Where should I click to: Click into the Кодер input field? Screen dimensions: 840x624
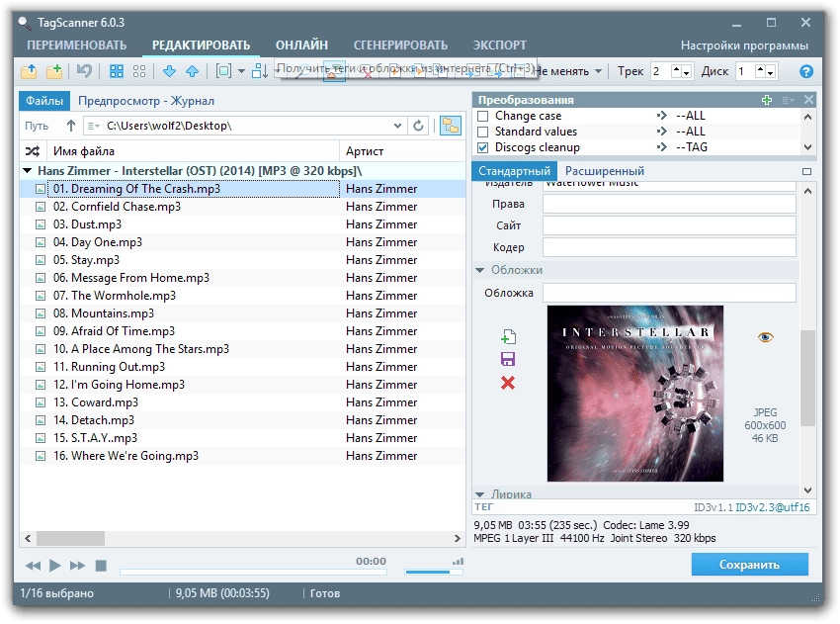(669, 247)
